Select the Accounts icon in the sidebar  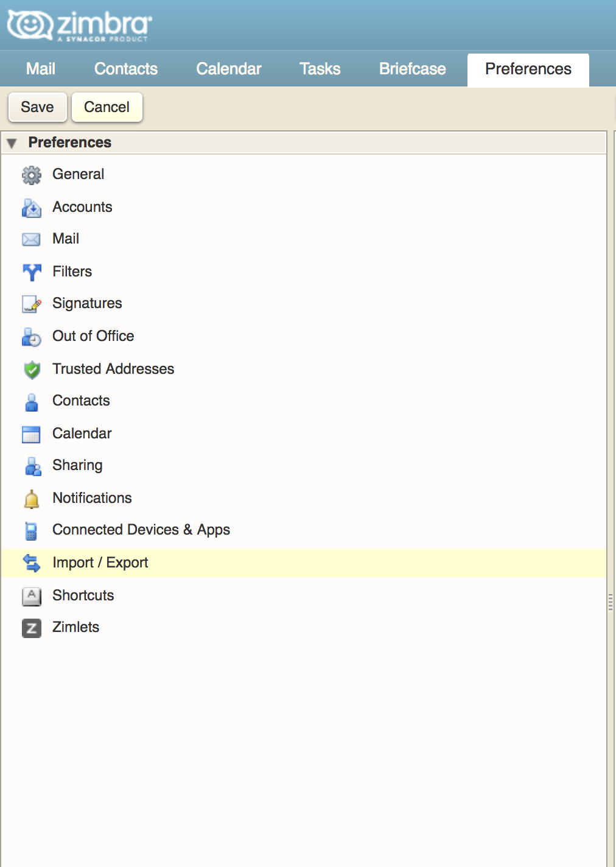31,208
